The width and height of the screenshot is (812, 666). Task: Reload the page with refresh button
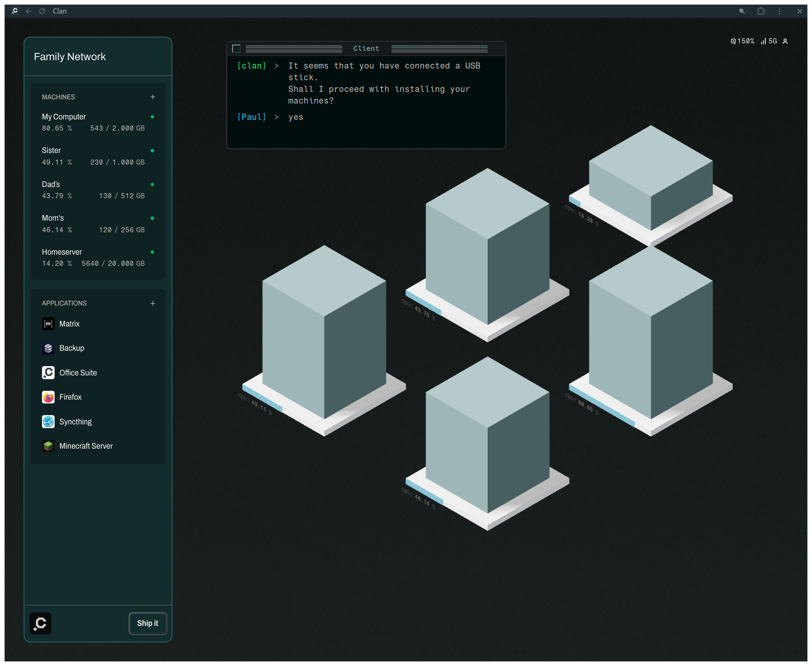point(42,11)
